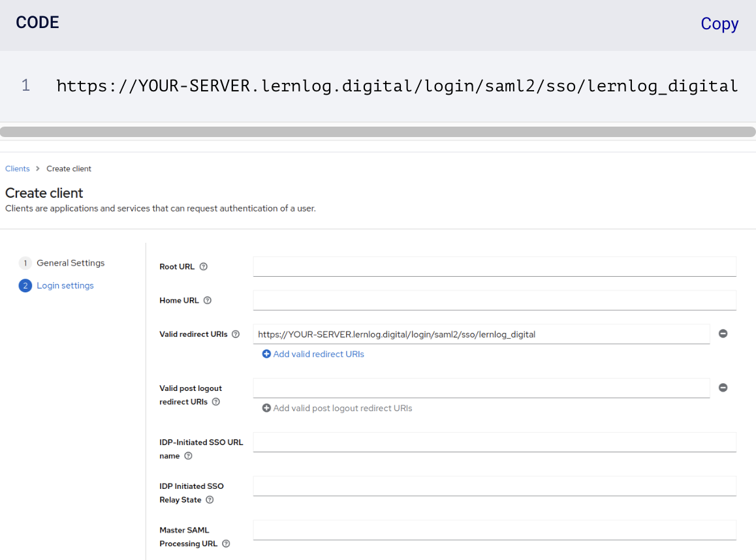Click Master SAML Processing URL help icon
756x560 pixels.
pyautogui.click(x=226, y=544)
